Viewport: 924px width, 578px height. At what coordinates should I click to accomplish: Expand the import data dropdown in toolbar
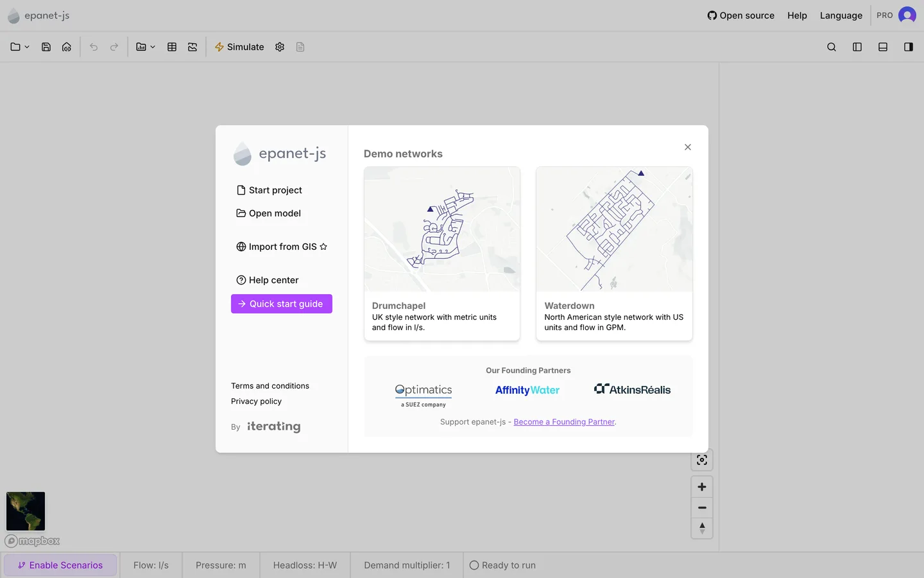click(146, 47)
